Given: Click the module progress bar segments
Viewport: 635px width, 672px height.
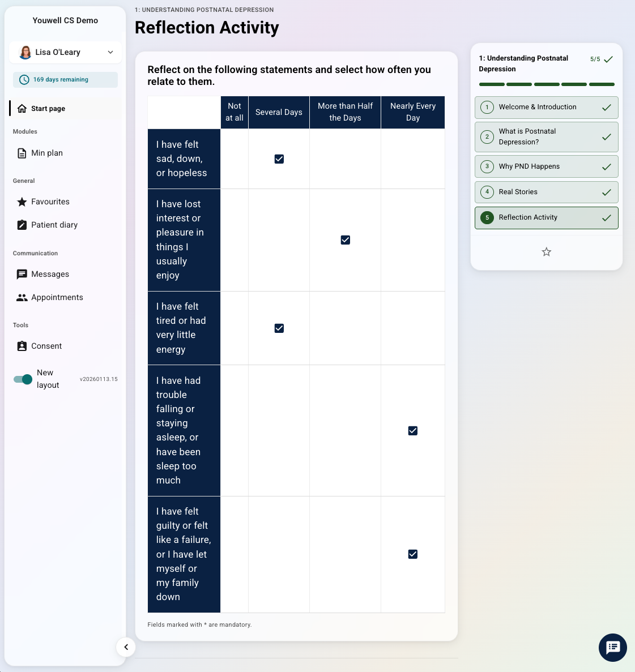Looking at the screenshot, I should (547, 84).
